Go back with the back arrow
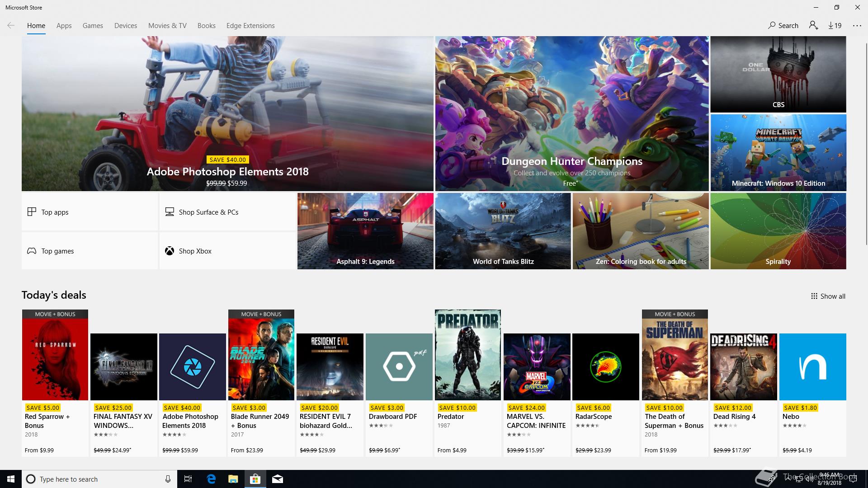Screen dimensions: 868x488 [x=11, y=25]
